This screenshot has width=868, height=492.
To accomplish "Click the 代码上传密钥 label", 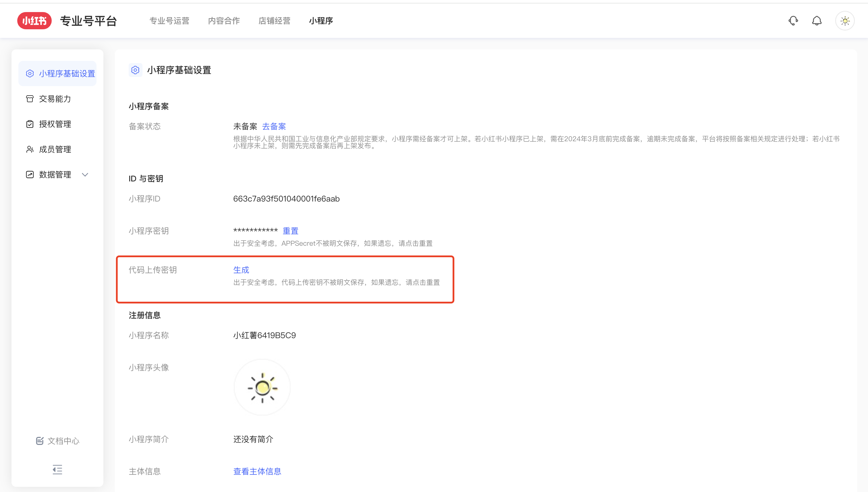I will point(153,270).
